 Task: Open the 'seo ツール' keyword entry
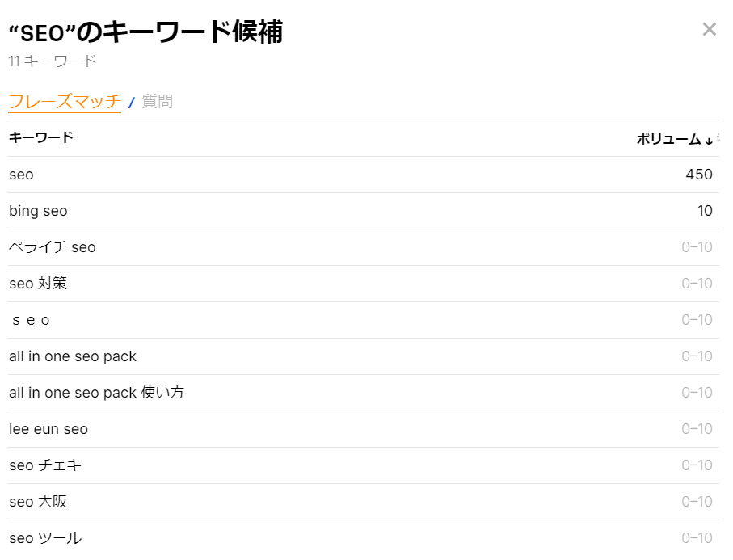(44, 538)
